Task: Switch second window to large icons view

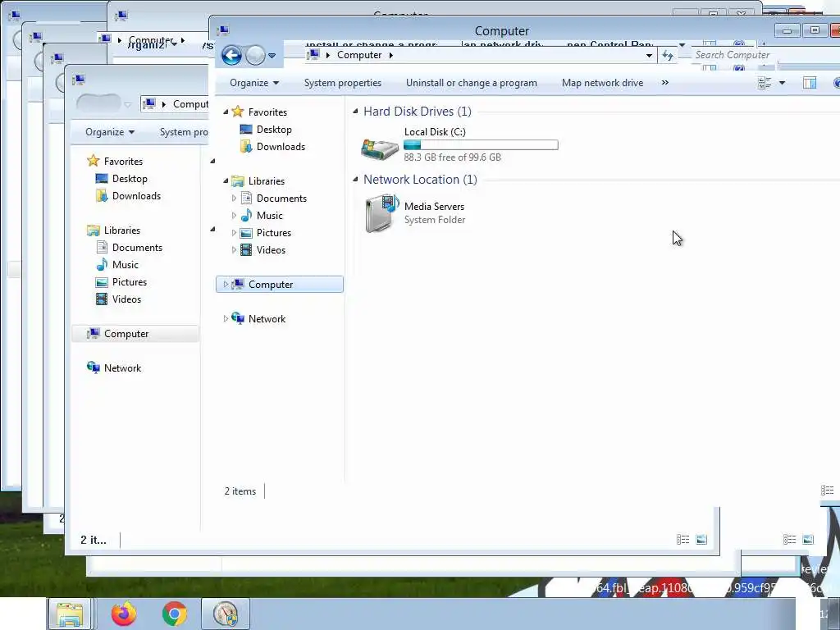Action: pyautogui.click(x=701, y=540)
